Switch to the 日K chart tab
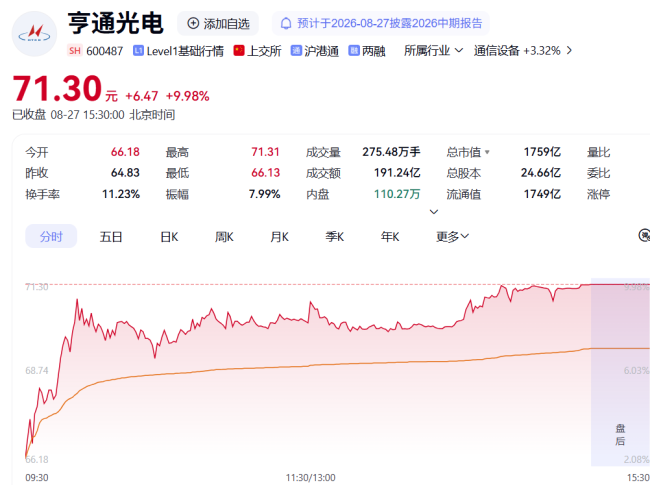The image size is (650, 485). (169, 237)
